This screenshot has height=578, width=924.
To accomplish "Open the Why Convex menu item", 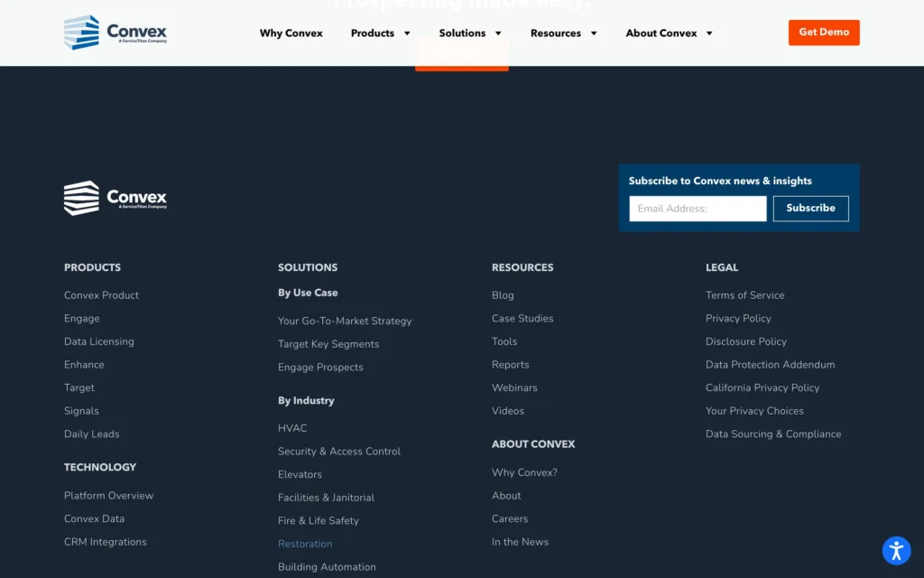I will (291, 33).
